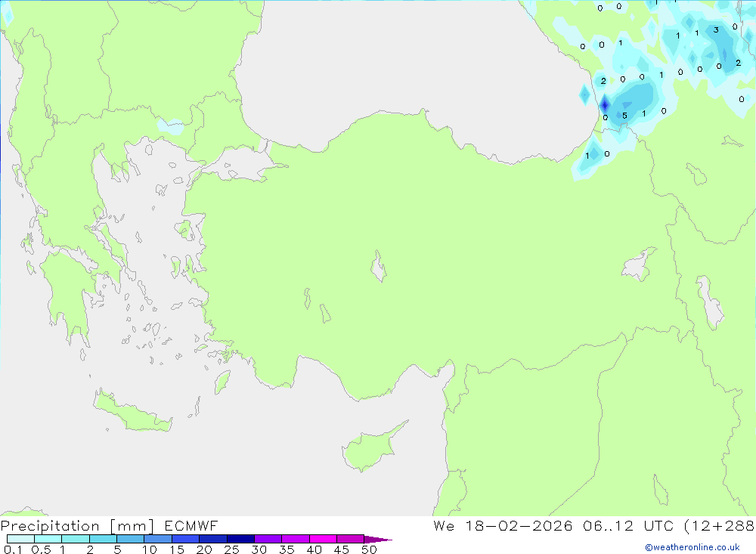
Task: Click the 15–20 mm legend color swatch
Action: [186, 539]
